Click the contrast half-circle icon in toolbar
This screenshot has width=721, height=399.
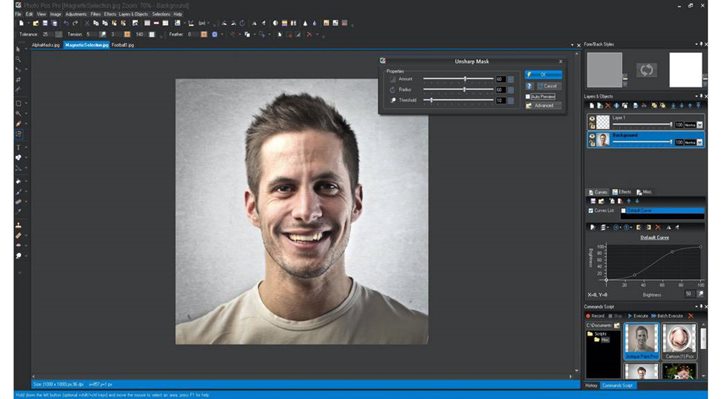(x=275, y=23)
